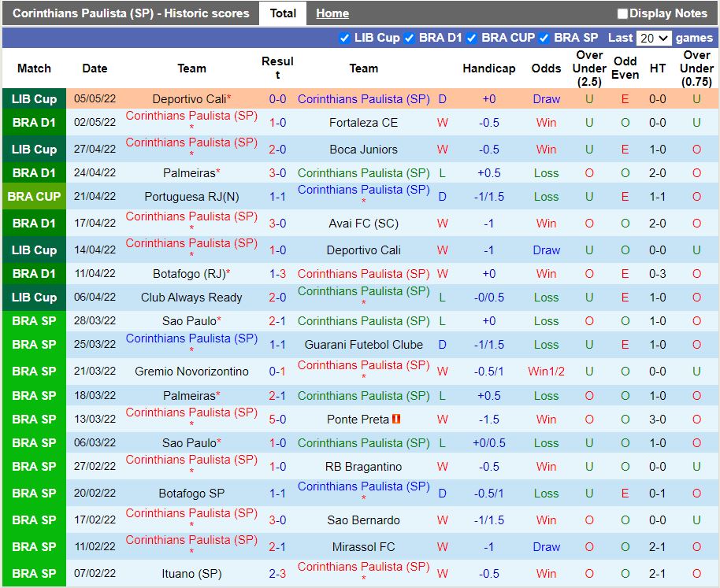Uncheck the LIB Cup filter checkbox
Screen dimensions: 720x588
pos(344,38)
